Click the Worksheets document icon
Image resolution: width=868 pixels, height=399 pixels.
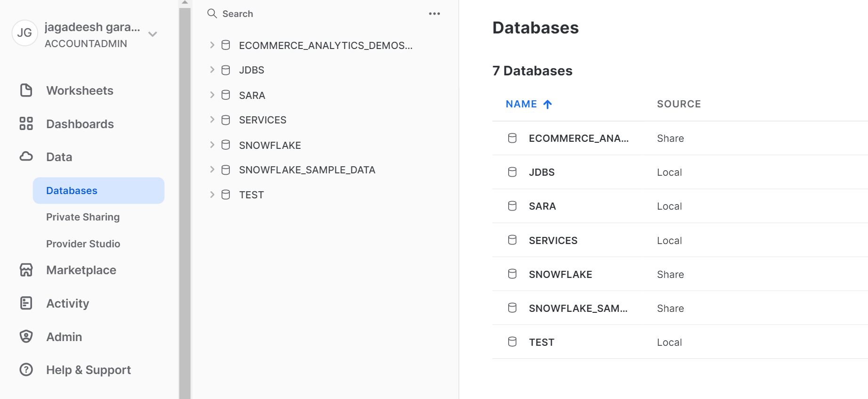[26, 90]
